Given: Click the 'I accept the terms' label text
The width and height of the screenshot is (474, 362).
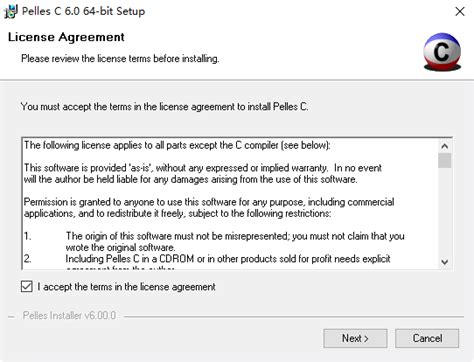Looking at the screenshot, I should 126,287.
